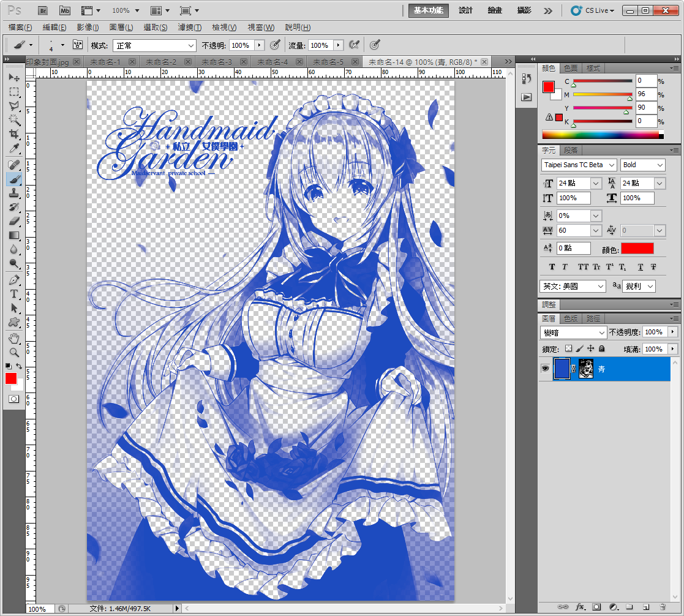Open the 英文: 美國 language dropdown
This screenshot has height=616, width=684.
click(573, 286)
